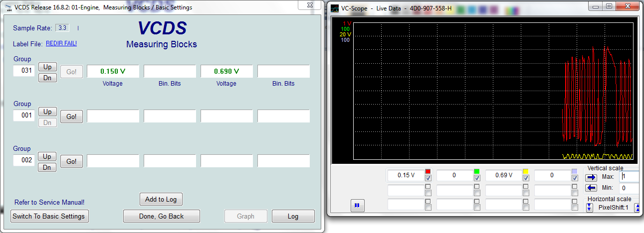
Task: Click Go! for Group 001
Action: tap(71, 116)
